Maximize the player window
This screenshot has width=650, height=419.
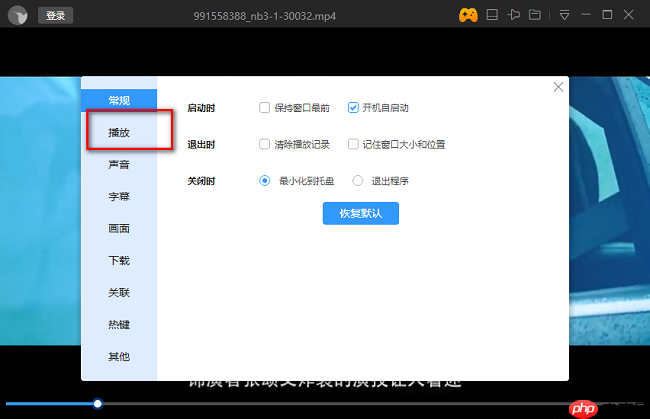pyautogui.click(x=607, y=15)
